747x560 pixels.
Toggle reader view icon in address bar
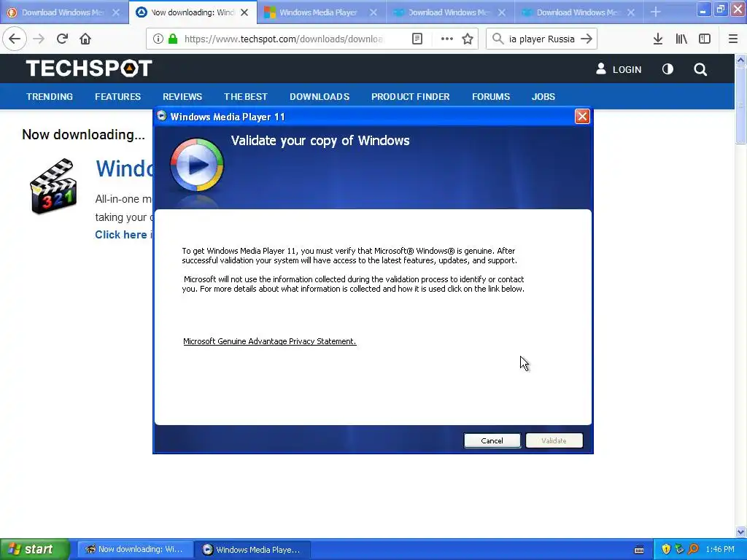(417, 39)
